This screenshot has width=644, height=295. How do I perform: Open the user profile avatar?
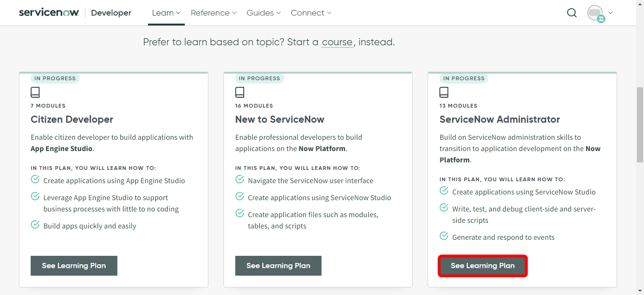[595, 13]
